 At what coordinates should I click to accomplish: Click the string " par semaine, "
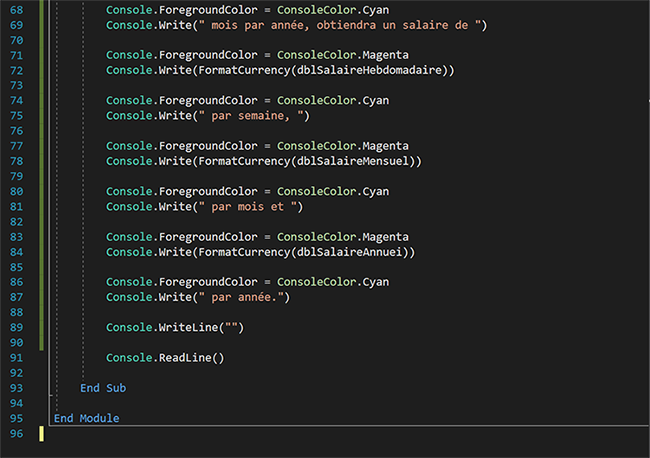click(x=251, y=116)
